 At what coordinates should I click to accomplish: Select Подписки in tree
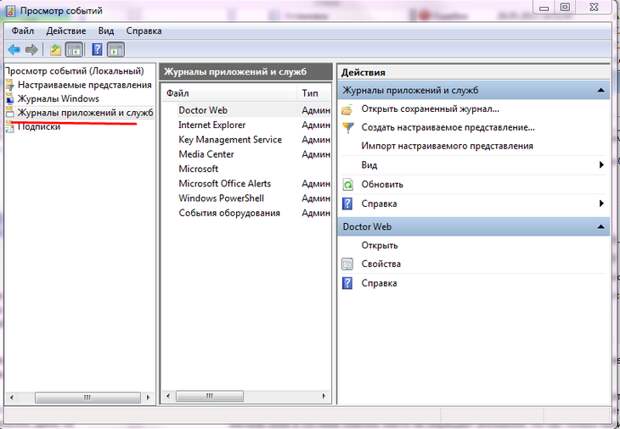tap(39, 127)
